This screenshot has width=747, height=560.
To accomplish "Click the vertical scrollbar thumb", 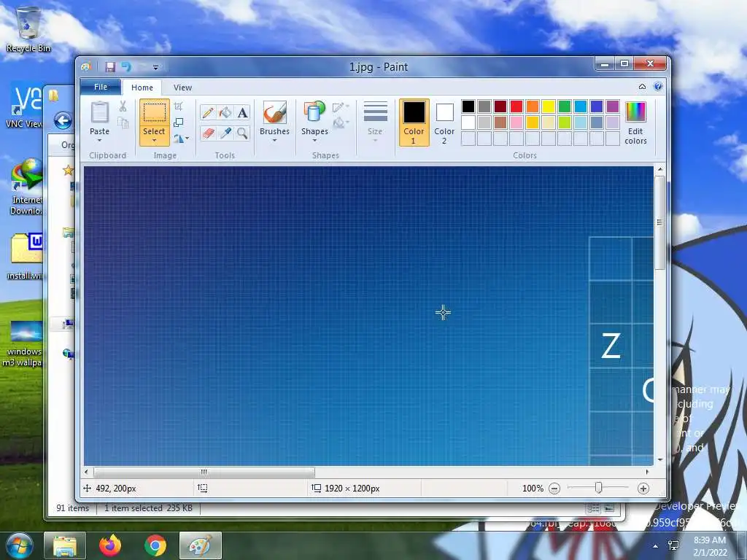I will 659,222.
